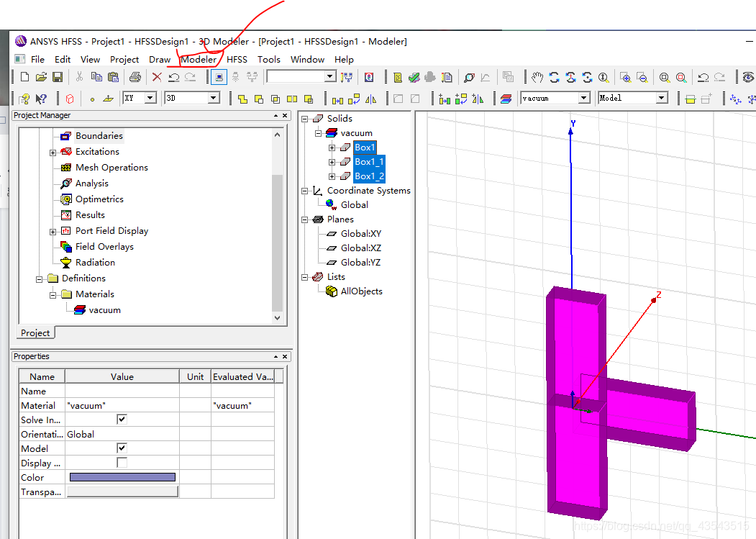Click the New project icon
Viewport: 756px width, 539px height.
tap(25, 77)
